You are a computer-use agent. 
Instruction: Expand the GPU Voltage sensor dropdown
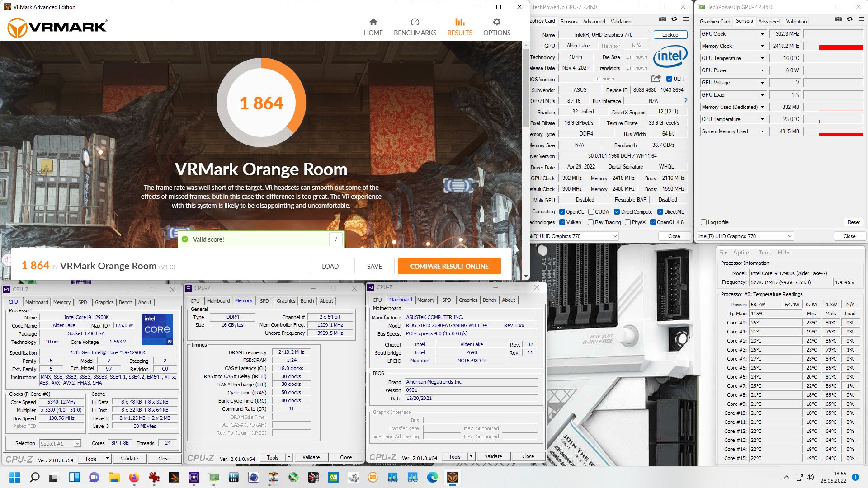pos(762,83)
